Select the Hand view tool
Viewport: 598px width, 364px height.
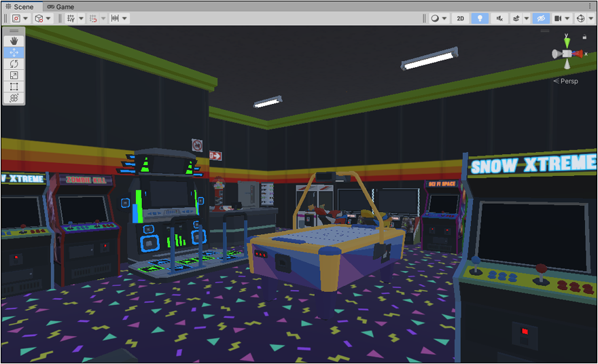click(14, 41)
